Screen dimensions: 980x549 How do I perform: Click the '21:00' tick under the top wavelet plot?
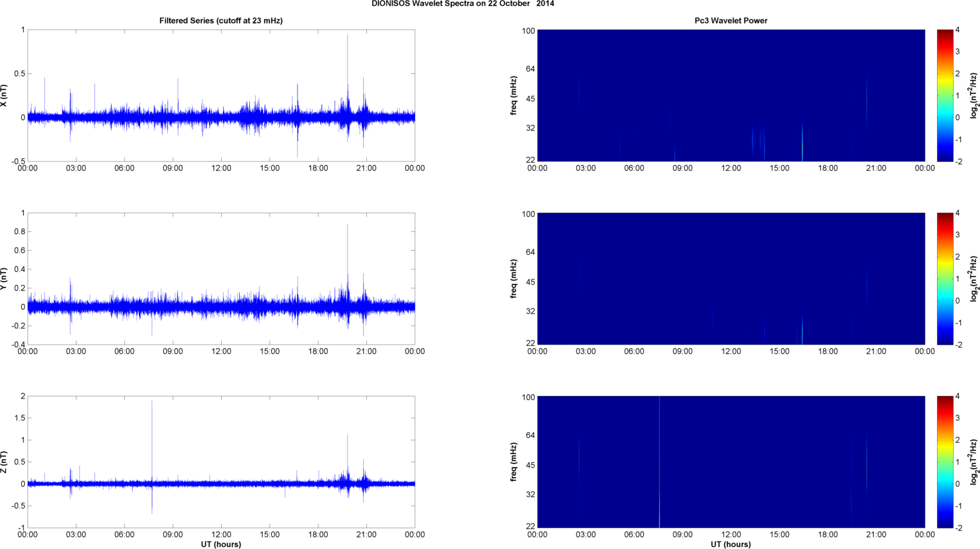[x=876, y=168]
